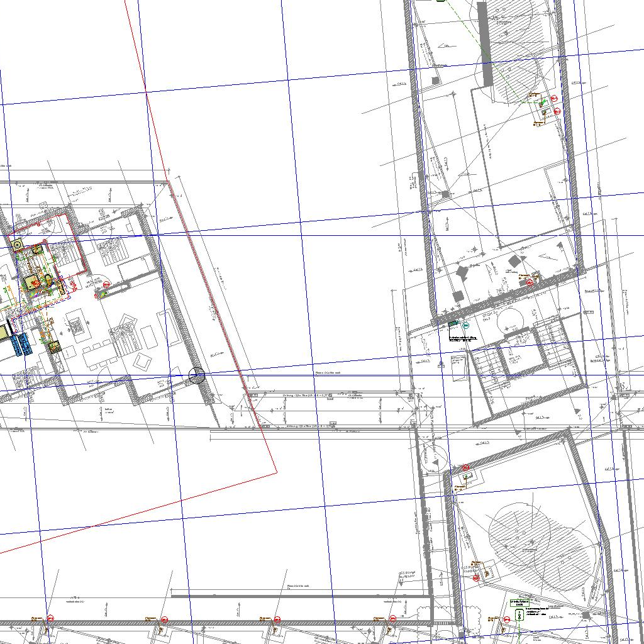Select the largest dark diamond-shaped square

click(x=515, y=261)
